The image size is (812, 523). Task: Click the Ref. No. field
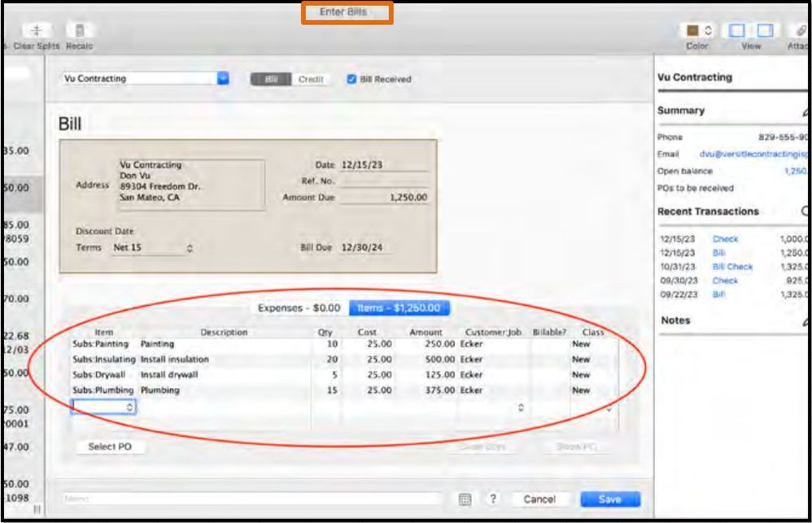pyautogui.click(x=384, y=181)
